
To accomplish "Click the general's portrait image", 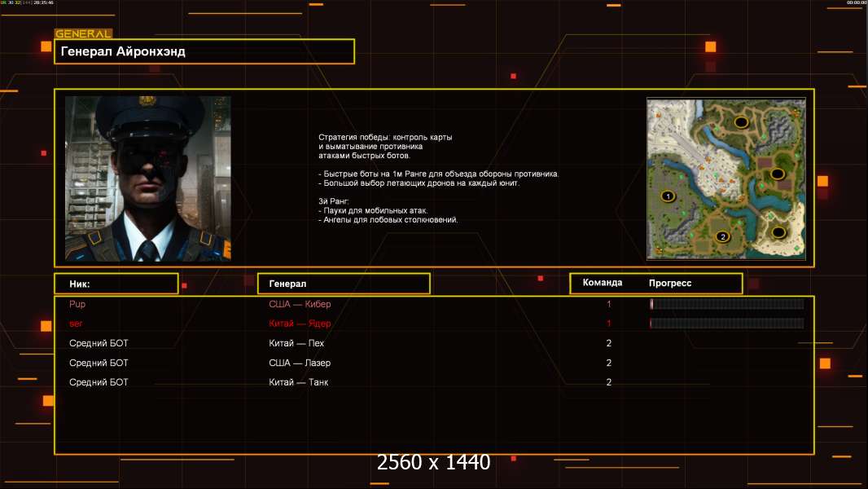I will [x=148, y=178].
